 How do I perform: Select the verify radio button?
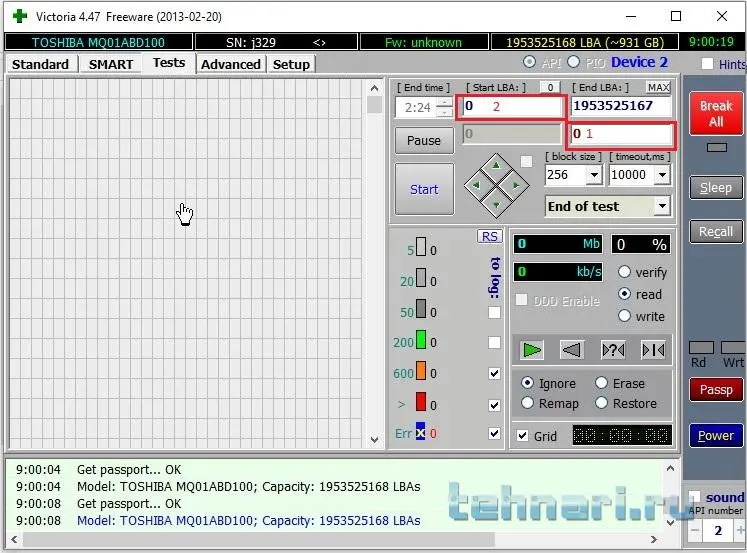click(x=625, y=272)
